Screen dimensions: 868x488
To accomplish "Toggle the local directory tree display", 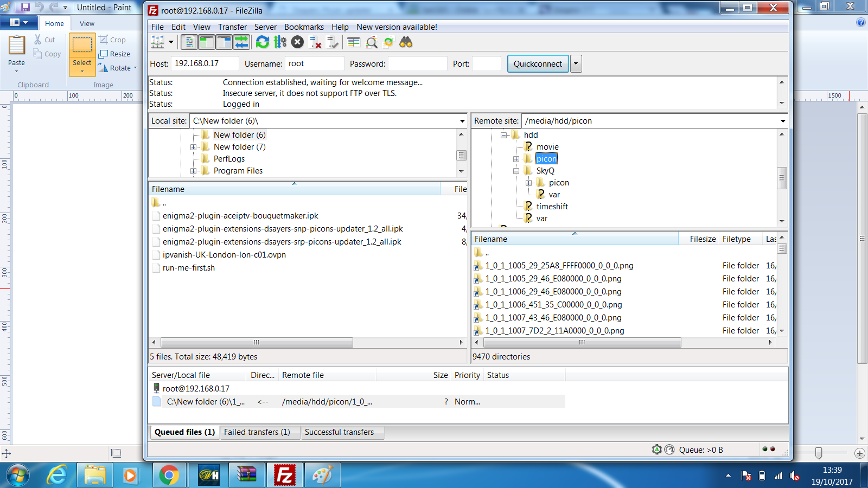I will (207, 42).
